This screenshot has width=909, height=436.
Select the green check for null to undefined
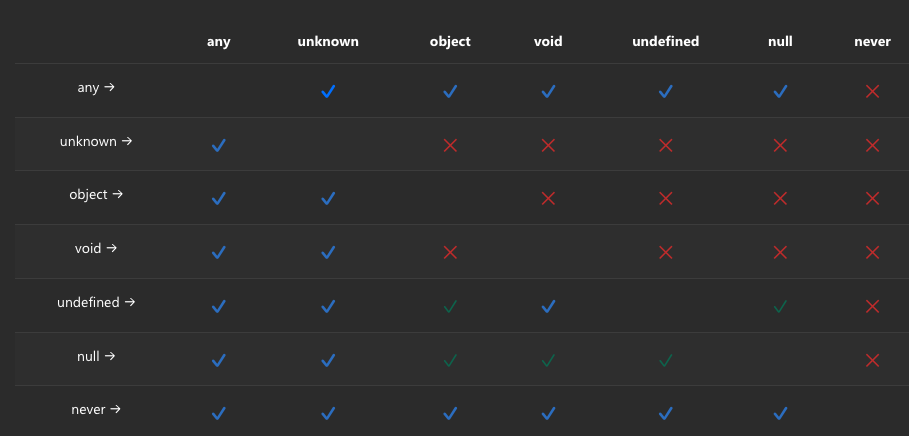coord(665,361)
